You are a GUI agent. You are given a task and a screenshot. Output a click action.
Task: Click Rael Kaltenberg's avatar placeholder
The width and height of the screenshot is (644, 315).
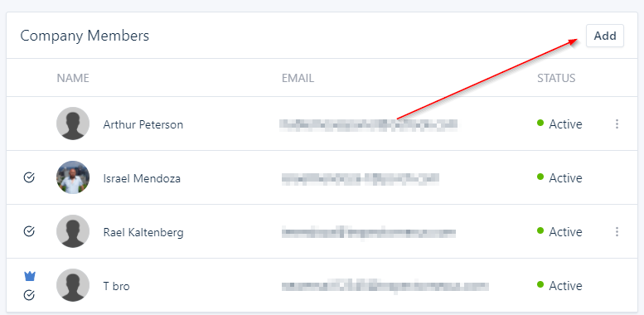(73, 231)
